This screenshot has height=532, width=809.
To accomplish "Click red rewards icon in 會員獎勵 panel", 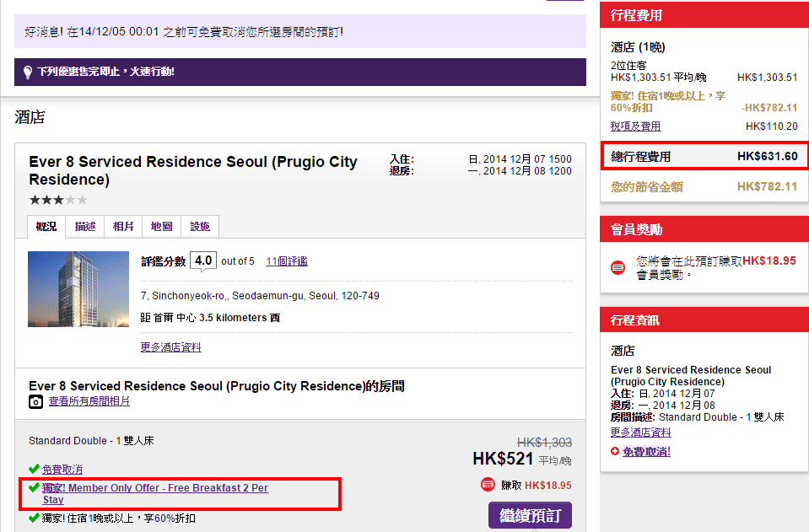I will coord(618,267).
